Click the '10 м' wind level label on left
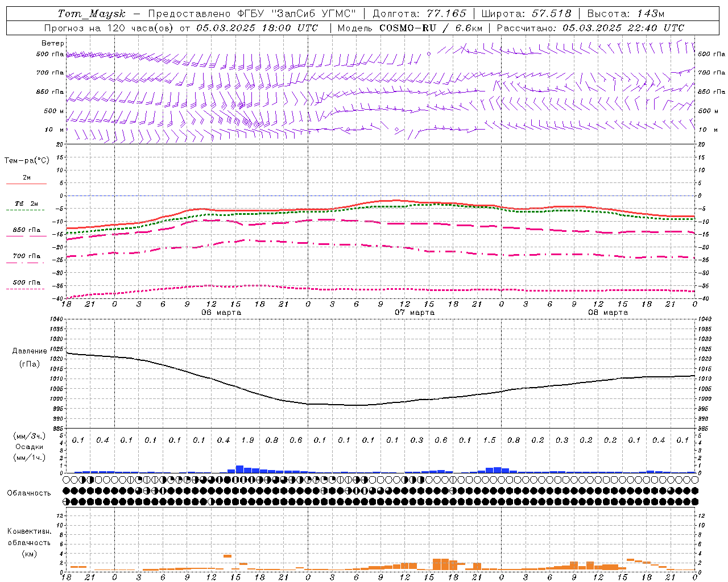 tap(55, 130)
